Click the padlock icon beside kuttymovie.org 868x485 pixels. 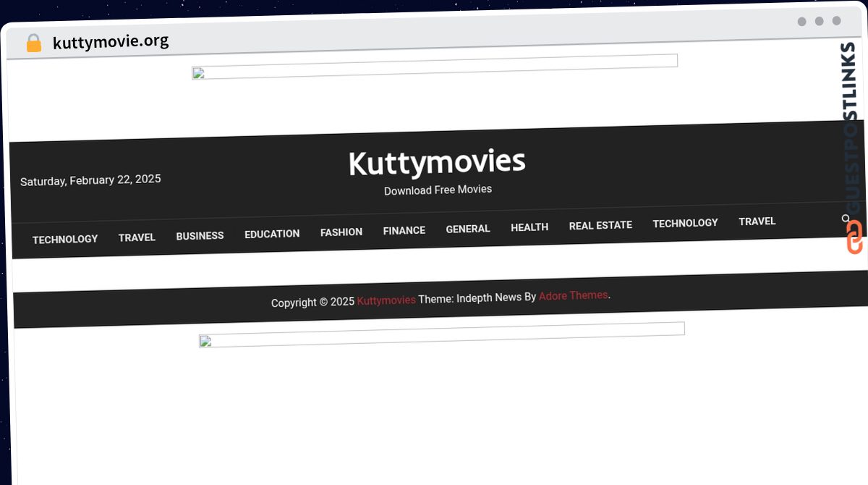33,43
